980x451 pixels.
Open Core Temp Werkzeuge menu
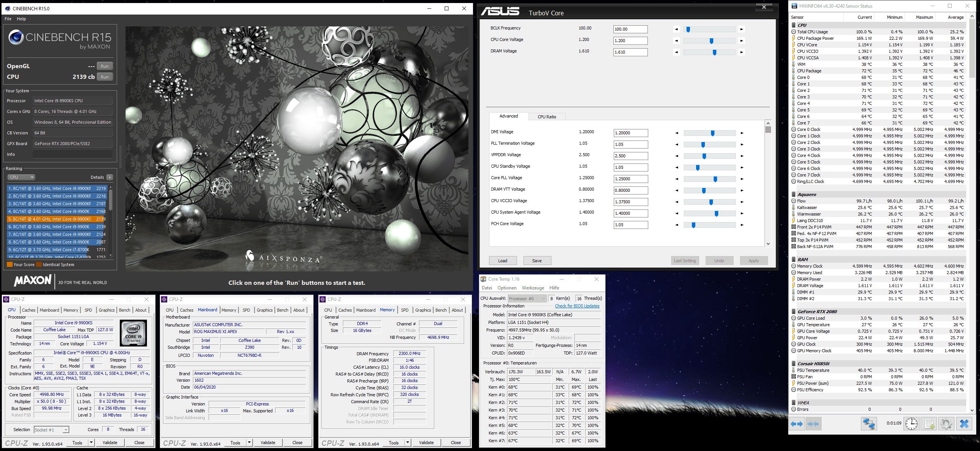coord(533,288)
